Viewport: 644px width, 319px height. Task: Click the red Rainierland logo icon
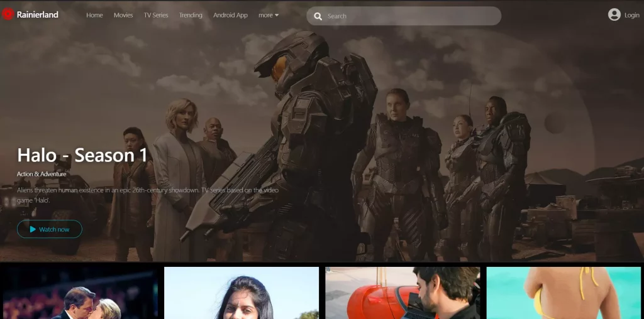(8, 14)
